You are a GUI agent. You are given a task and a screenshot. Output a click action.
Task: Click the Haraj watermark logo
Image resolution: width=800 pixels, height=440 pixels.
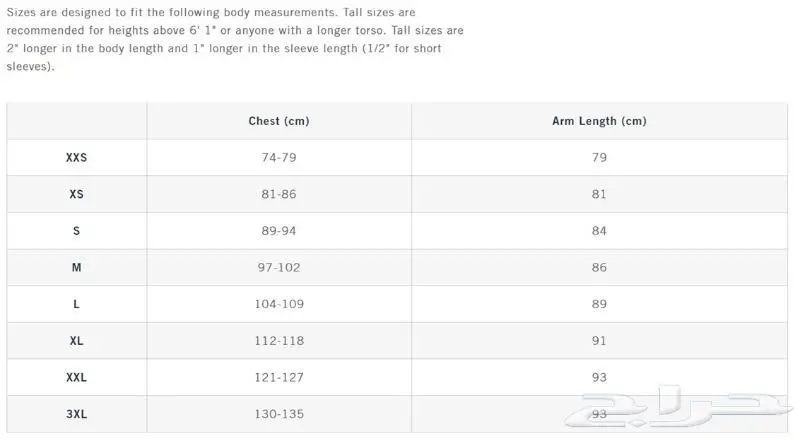point(679,407)
